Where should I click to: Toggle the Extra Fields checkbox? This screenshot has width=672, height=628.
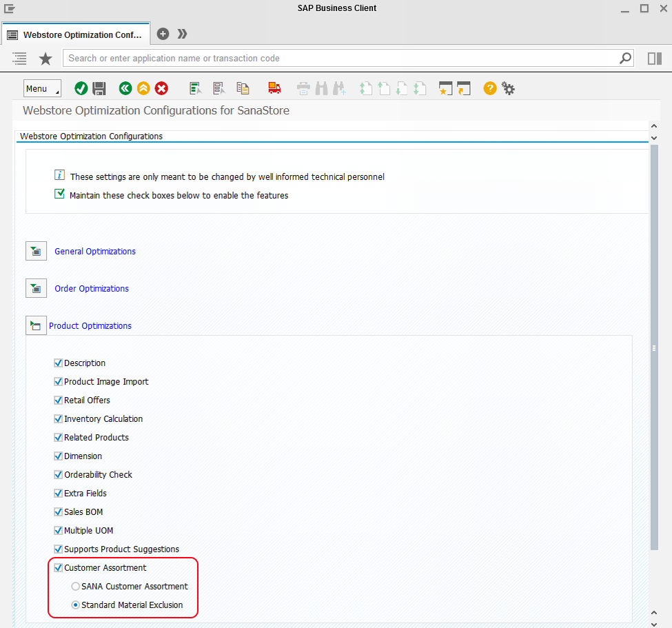coord(59,494)
